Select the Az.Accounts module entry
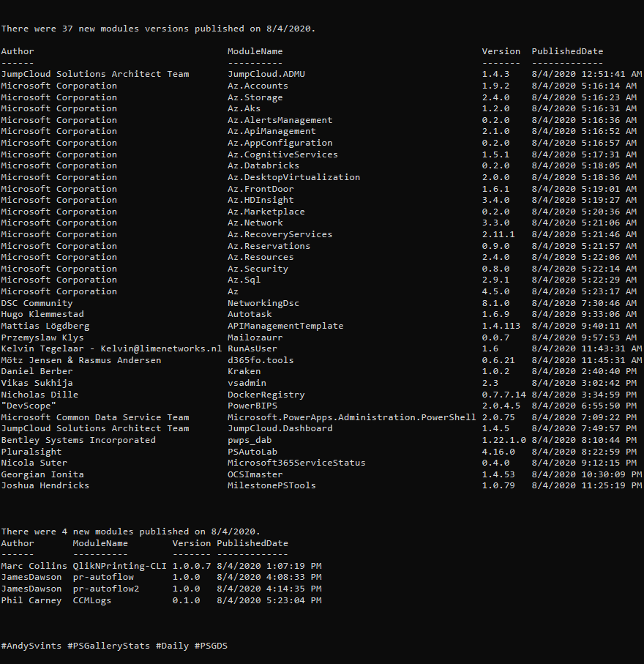 pos(258,86)
